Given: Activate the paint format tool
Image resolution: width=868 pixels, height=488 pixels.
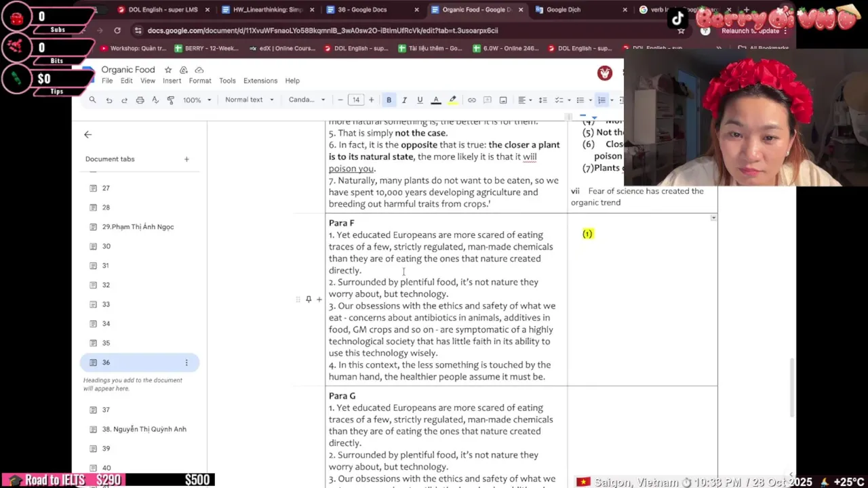Looking at the screenshot, I should (170, 100).
